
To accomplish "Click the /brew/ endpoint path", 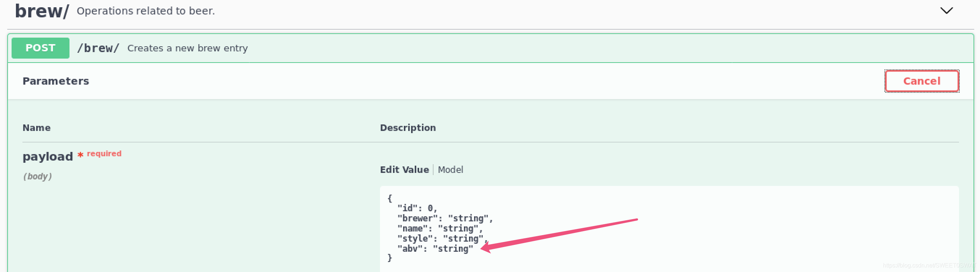I will [98, 48].
